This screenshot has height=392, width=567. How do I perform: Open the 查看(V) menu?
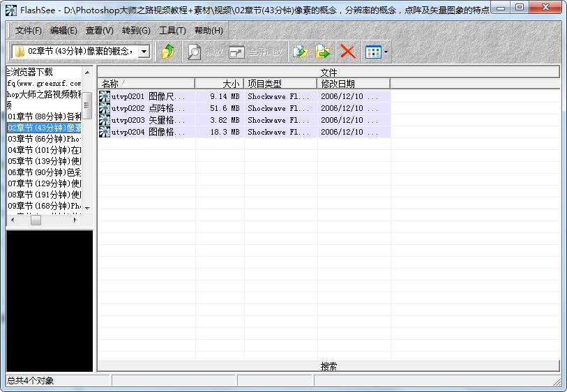point(100,31)
